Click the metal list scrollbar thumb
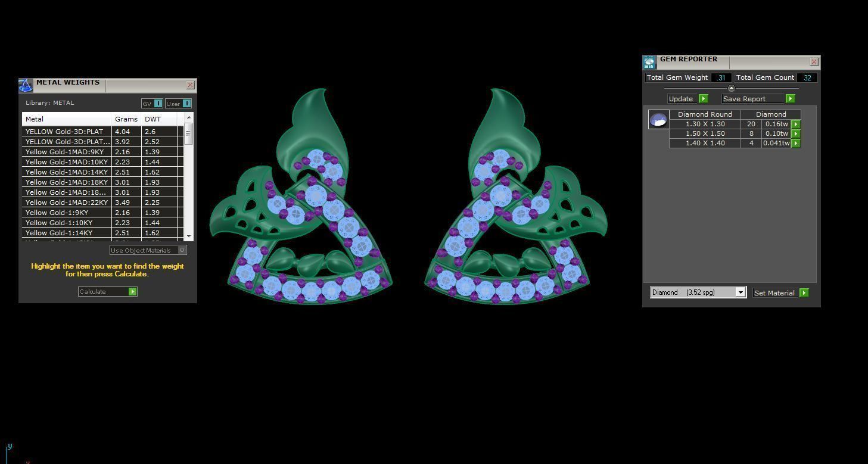This screenshot has width=868, height=464. (189, 133)
